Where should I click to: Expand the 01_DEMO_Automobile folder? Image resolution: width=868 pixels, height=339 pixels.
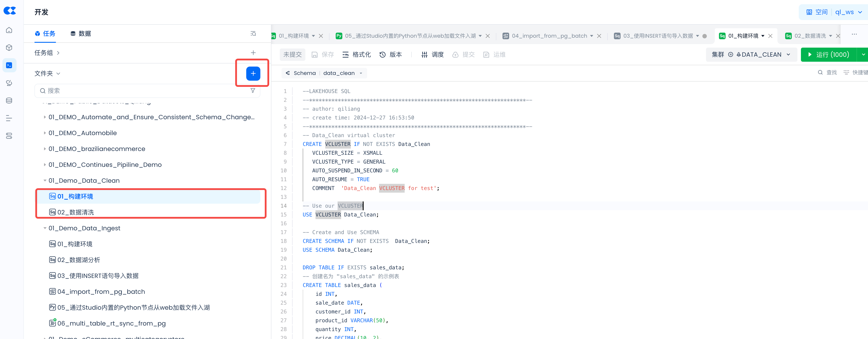coord(45,133)
